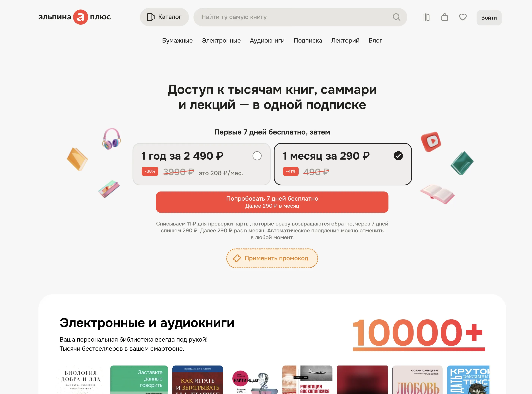Image resolution: width=532 pixels, height=394 pixels.
Task: Open the shopping bag cart icon
Action: (444, 17)
